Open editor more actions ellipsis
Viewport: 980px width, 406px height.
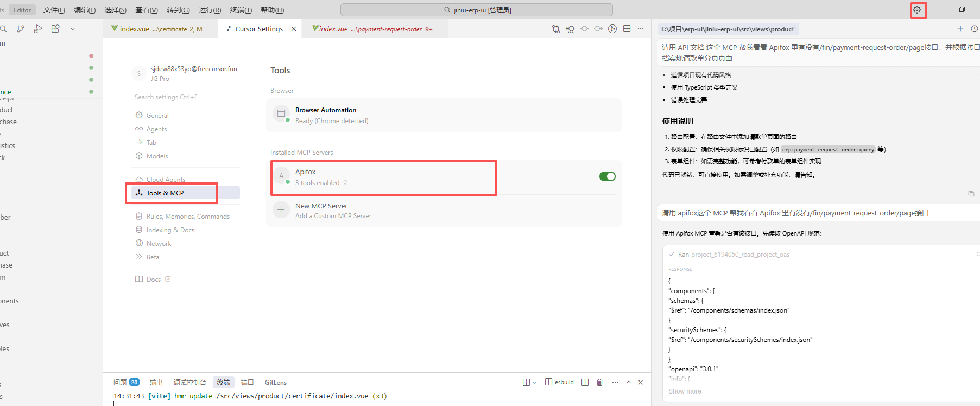641,29
